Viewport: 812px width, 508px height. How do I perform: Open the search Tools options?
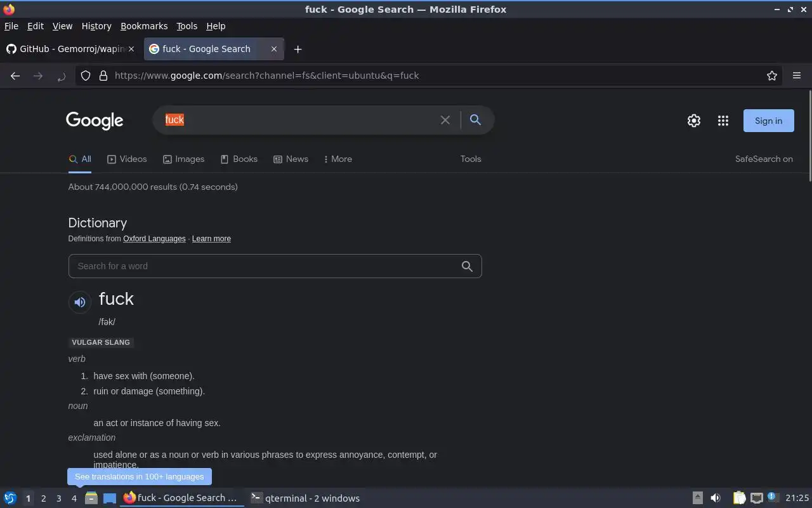471,159
